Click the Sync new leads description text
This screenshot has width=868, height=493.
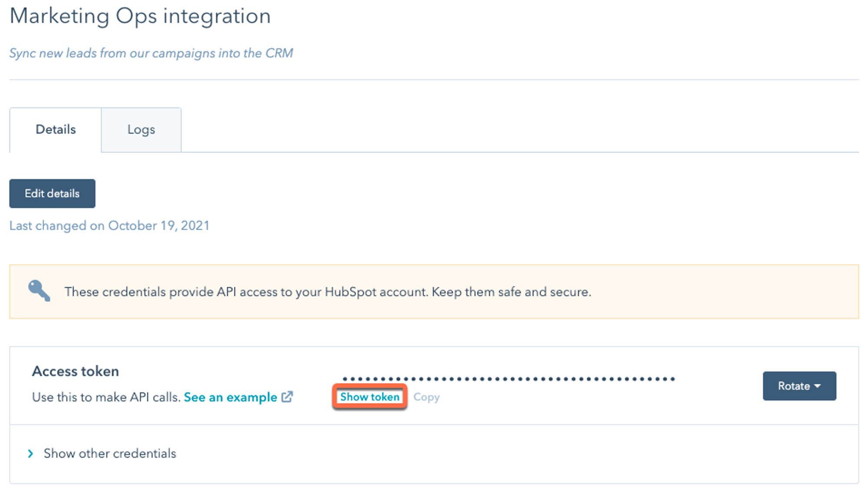pos(151,53)
